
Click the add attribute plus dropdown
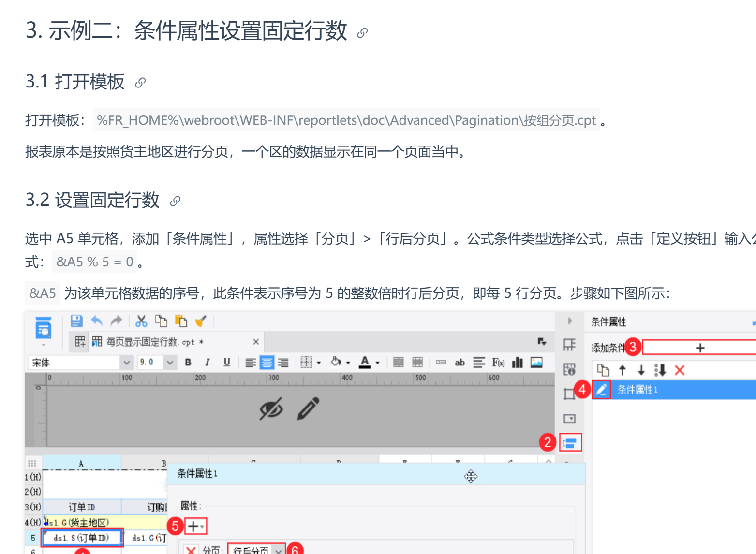point(195,526)
